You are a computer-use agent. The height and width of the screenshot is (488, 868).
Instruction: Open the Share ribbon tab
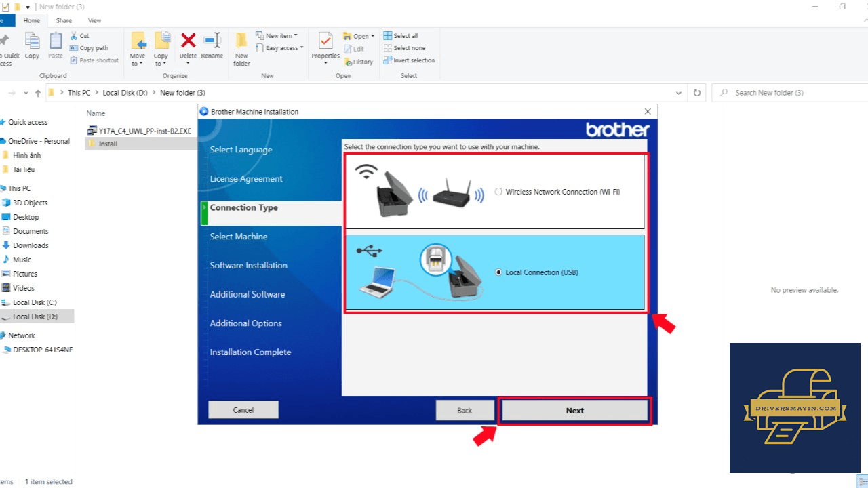64,21
